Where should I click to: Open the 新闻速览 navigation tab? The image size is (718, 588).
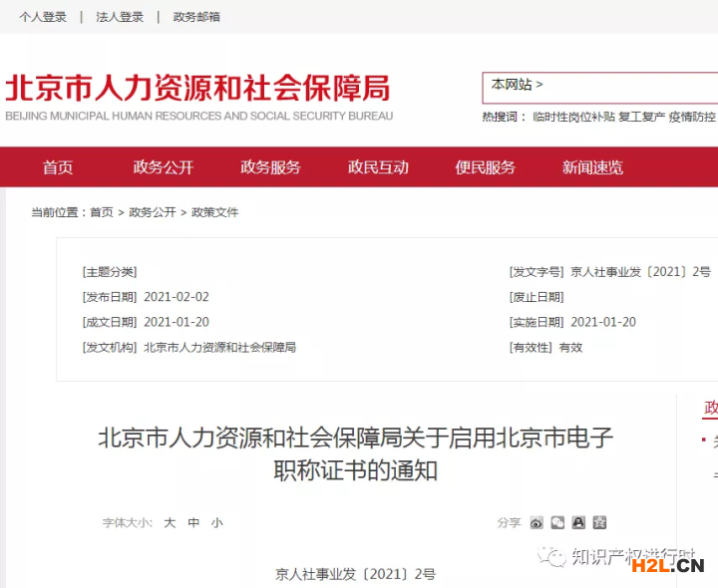[x=592, y=167]
